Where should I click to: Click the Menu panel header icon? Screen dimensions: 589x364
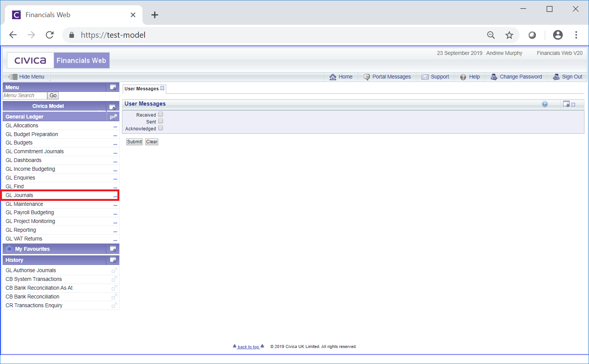coord(113,87)
